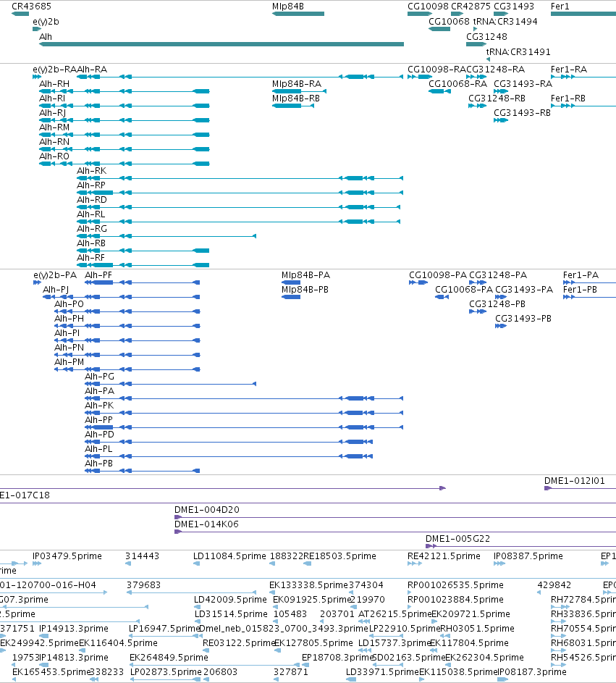Image resolution: width=616 pixels, height=683 pixels.
Task: Click transcript CG31248-RB label
Action: 497,99
